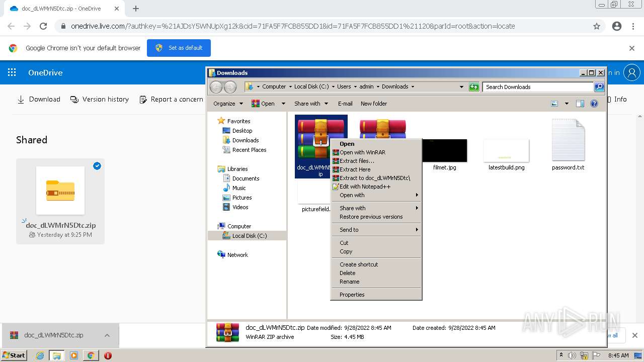Open the Videos library

[235, 207]
